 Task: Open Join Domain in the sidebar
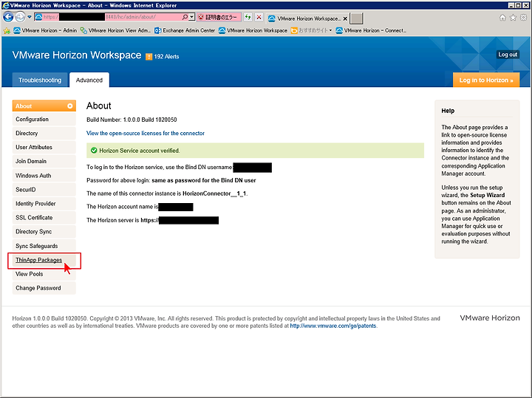tap(44, 162)
